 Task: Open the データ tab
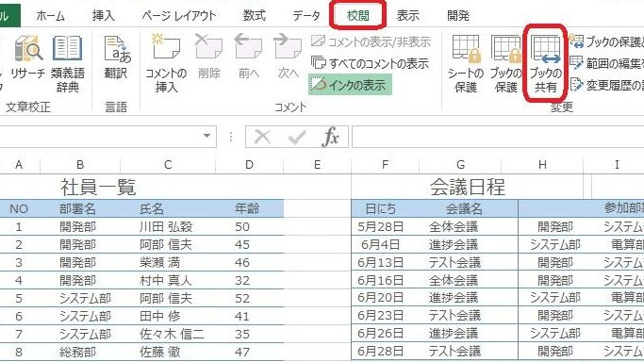click(x=306, y=16)
